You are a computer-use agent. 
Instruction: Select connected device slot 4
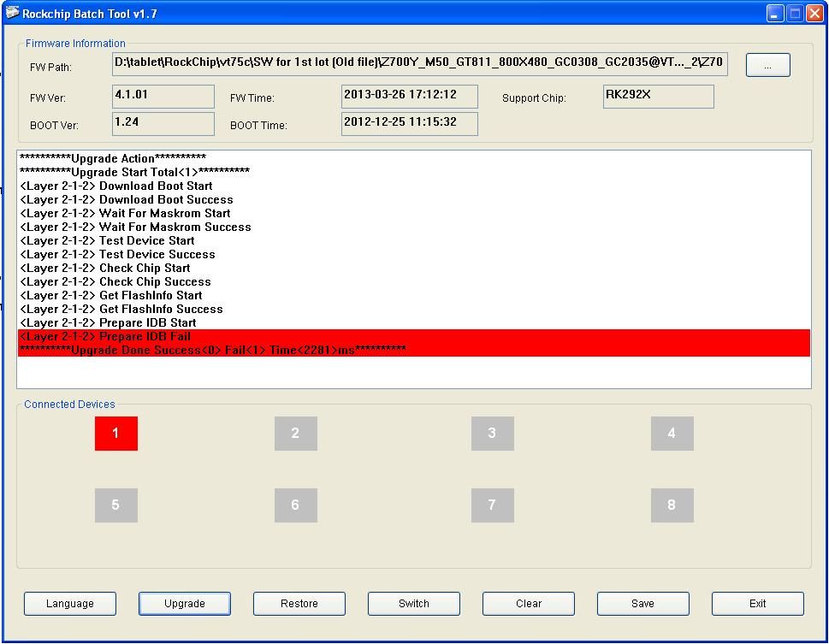[x=672, y=434]
